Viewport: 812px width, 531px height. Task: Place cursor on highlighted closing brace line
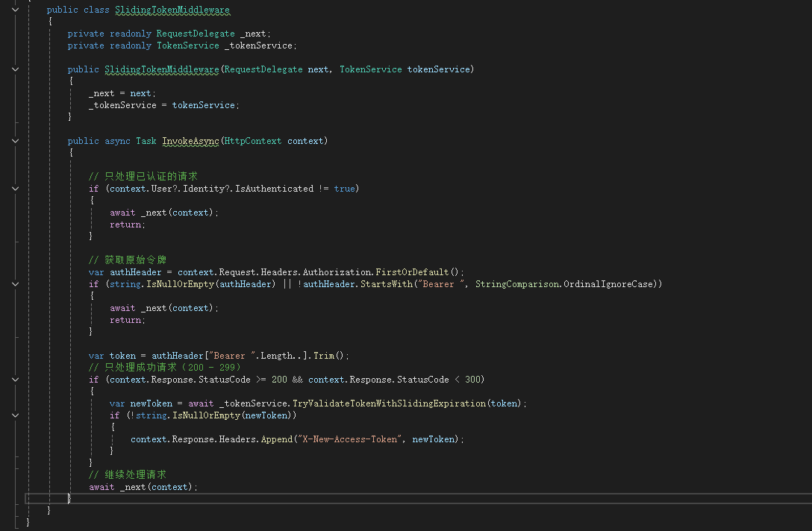point(419,498)
